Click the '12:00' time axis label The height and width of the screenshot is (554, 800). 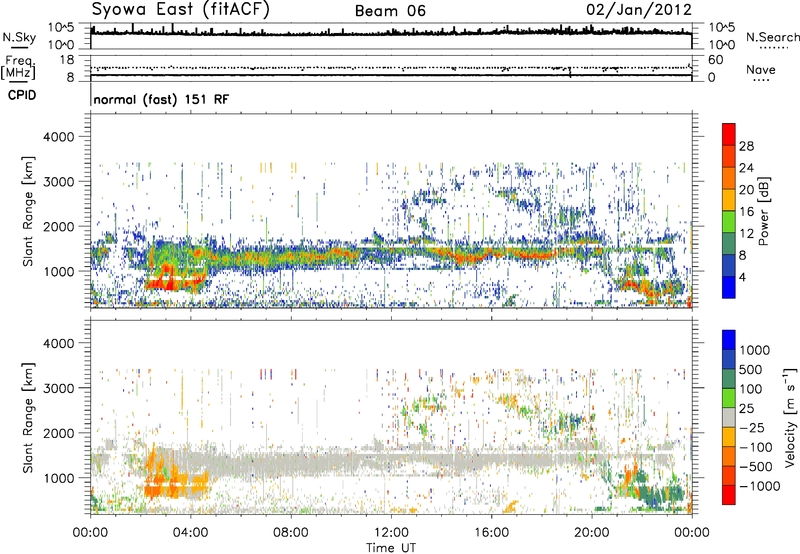click(x=391, y=533)
